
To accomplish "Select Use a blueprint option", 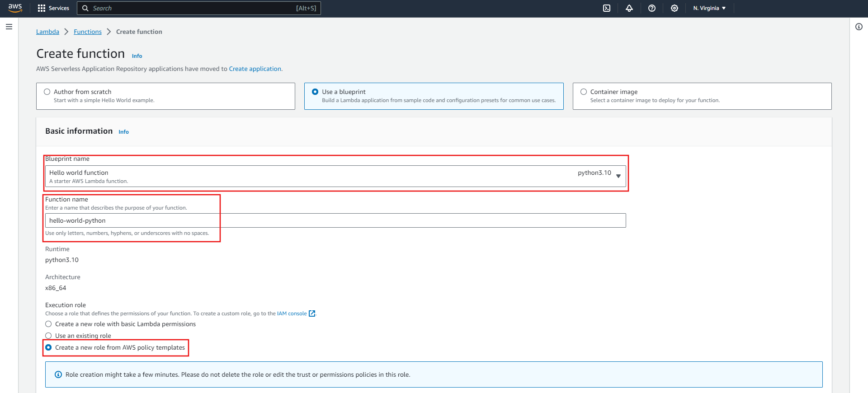I will pos(315,92).
